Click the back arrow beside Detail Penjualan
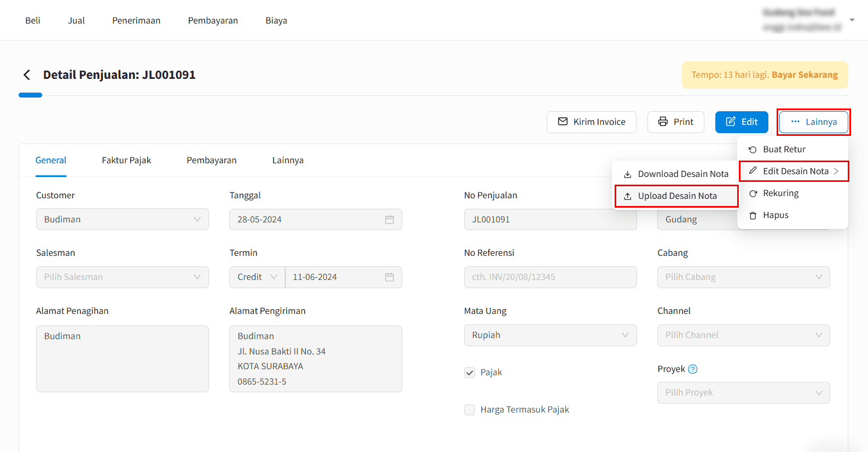This screenshot has height=452, width=868. click(26, 75)
